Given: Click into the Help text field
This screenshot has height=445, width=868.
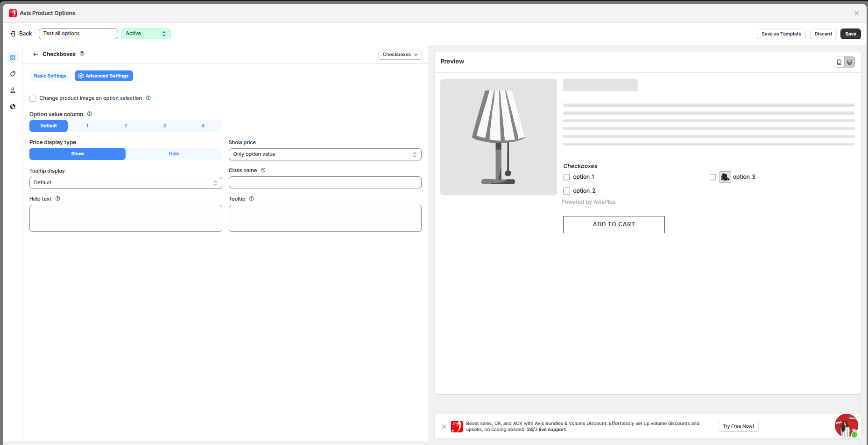Looking at the screenshot, I should click(x=125, y=218).
